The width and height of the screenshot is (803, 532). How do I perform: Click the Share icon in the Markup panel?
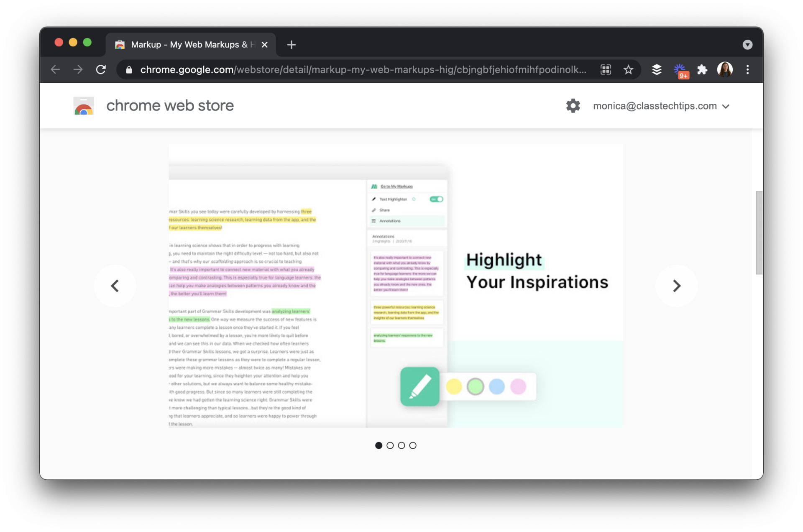tap(374, 210)
